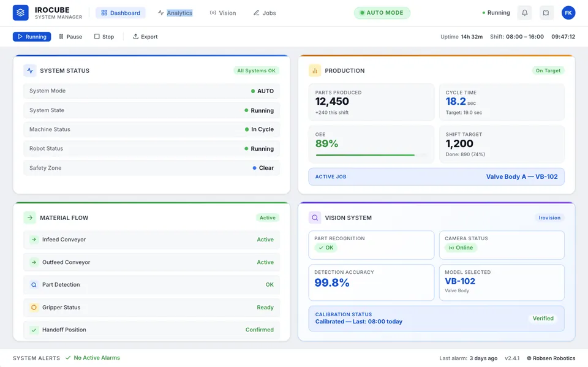Click the Shift 08:00 – 16:00 text
This screenshot has width=588, height=367.
pos(517,37)
